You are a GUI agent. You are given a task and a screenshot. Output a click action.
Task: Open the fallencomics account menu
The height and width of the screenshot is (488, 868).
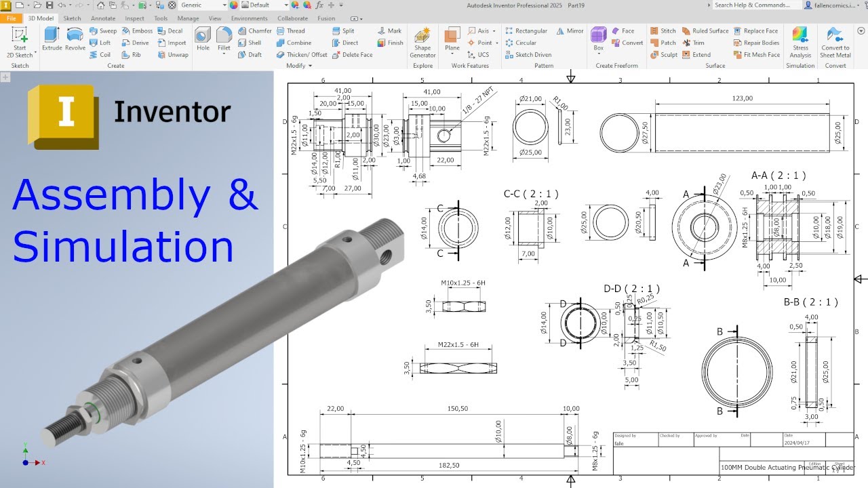coord(833,5)
